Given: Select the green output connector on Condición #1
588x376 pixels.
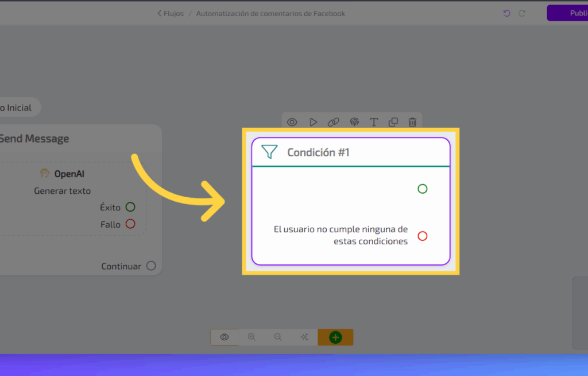Looking at the screenshot, I should tap(423, 189).
